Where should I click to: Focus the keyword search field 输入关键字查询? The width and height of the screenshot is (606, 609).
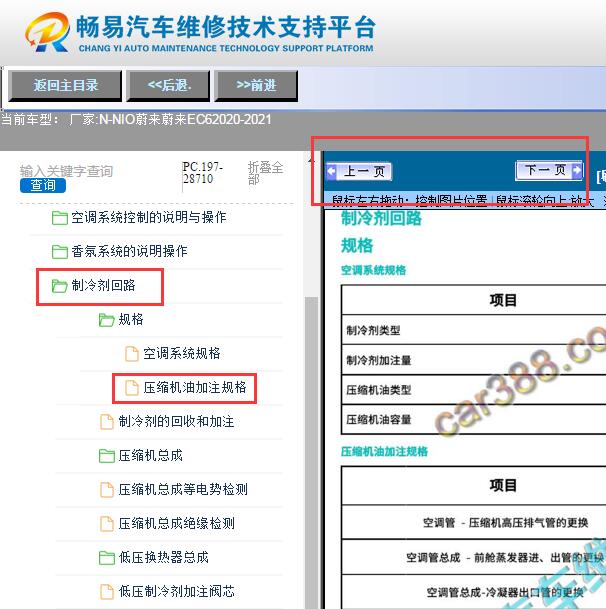click(x=66, y=171)
